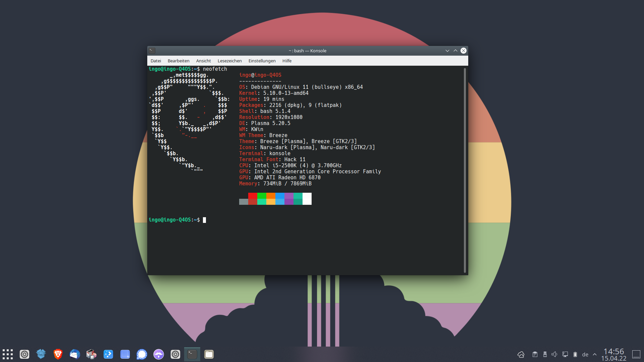
Task: Open the file manager from the taskbar
Action: click(209, 354)
